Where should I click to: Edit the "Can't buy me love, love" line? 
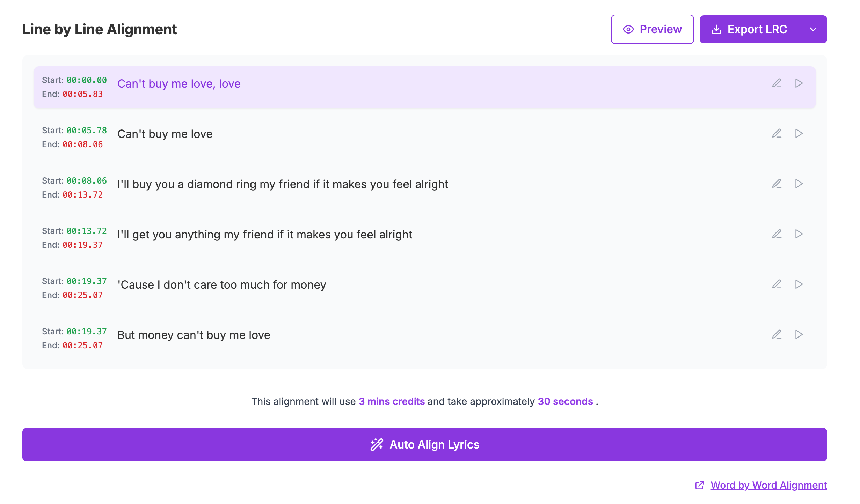pyautogui.click(x=777, y=83)
